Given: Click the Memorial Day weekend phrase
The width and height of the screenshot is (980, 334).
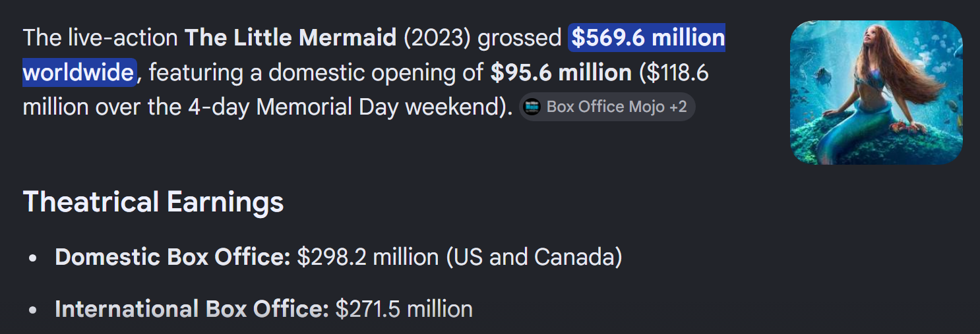Looking at the screenshot, I should pos(383,107).
